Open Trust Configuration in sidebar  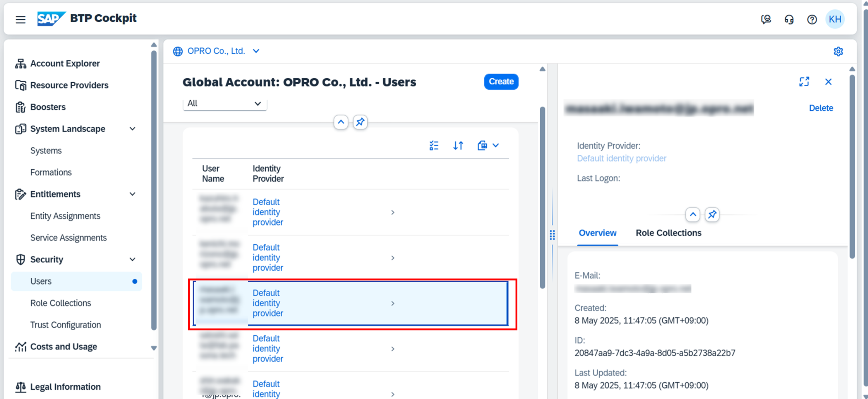(x=65, y=325)
